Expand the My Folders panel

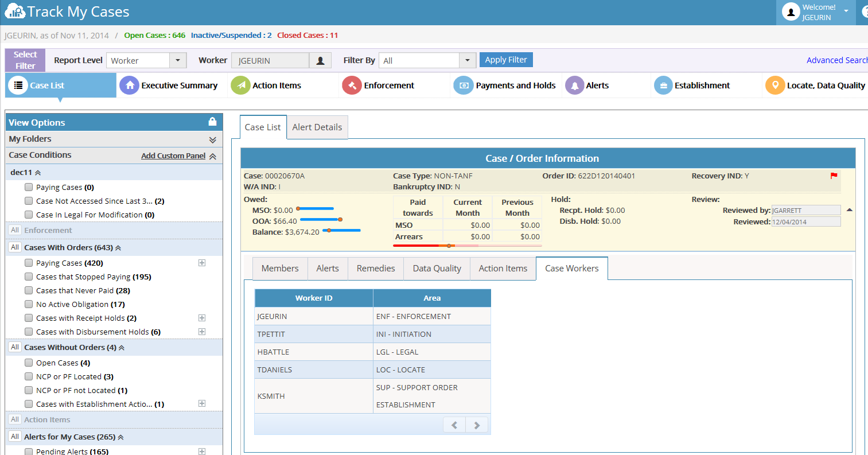(x=213, y=139)
